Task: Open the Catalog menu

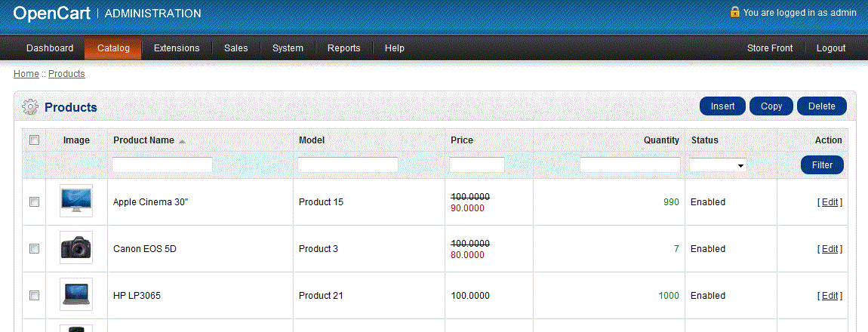Action: tap(113, 48)
